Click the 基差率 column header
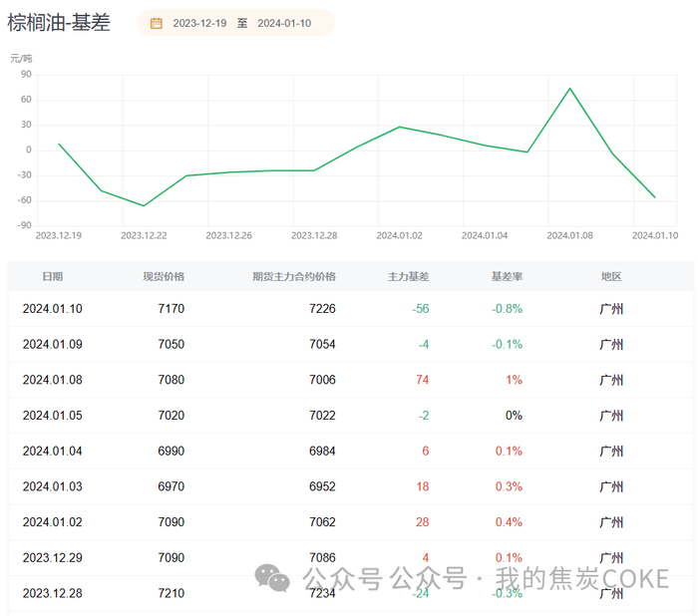 (x=506, y=276)
